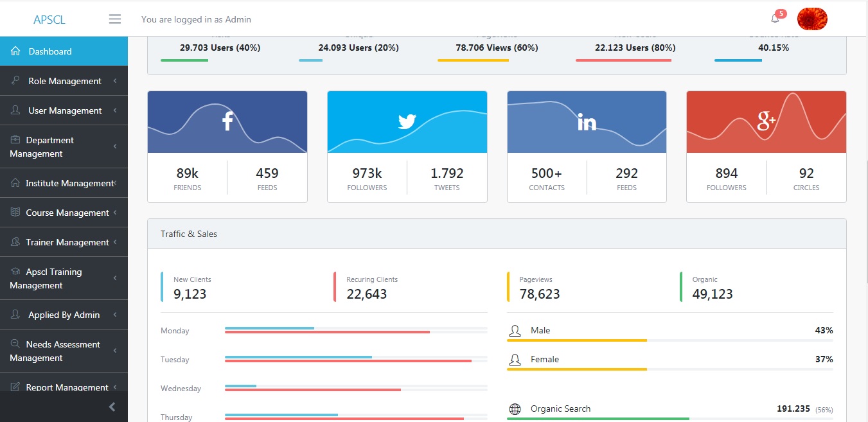Select Role Management in the sidebar
The height and width of the screenshot is (422, 868).
coord(64,80)
